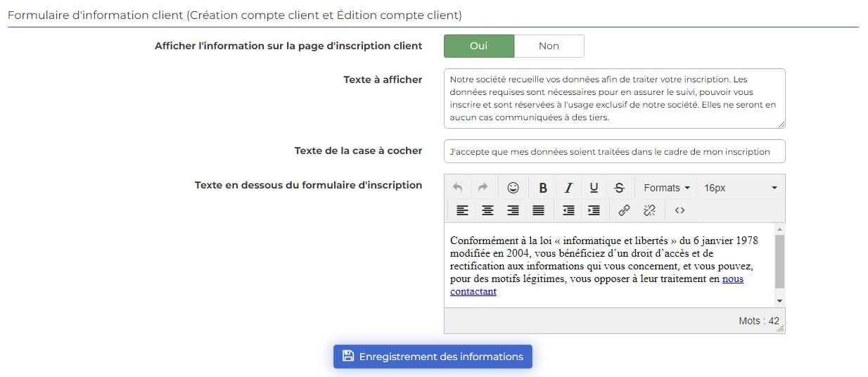Click the undo arrow in editor toolbar
The image size is (868, 377).
pyautogui.click(x=458, y=188)
